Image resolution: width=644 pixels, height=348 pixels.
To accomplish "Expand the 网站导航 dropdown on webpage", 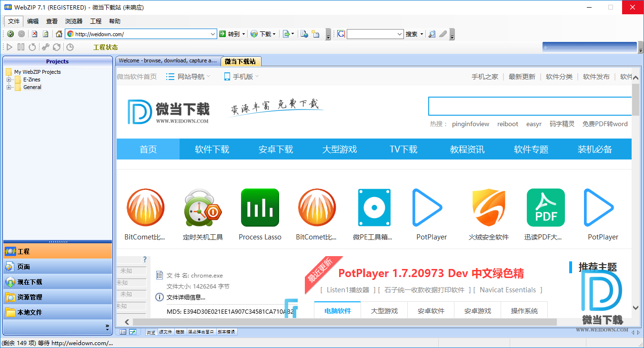I will [x=209, y=76].
